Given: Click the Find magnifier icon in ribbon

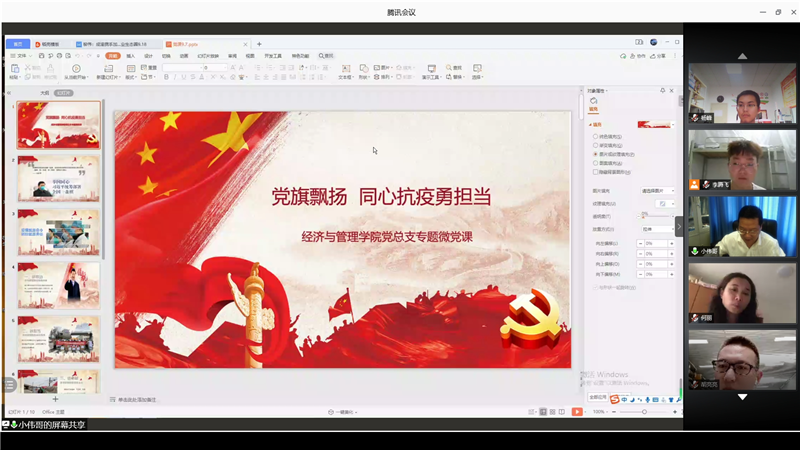Looking at the screenshot, I should click(449, 67).
